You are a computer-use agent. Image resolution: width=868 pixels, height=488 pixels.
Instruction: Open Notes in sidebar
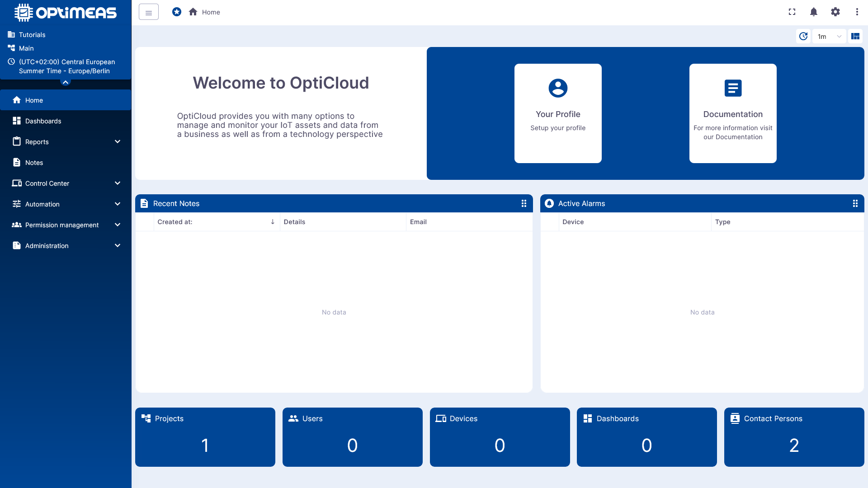(x=66, y=162)
